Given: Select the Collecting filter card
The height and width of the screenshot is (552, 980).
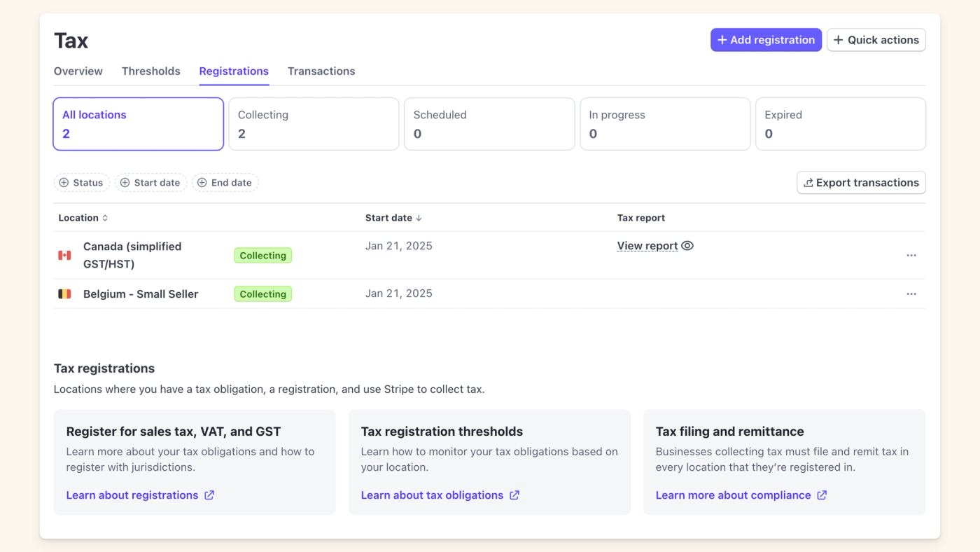Looking at the screenshot, I should click(314, 124).
